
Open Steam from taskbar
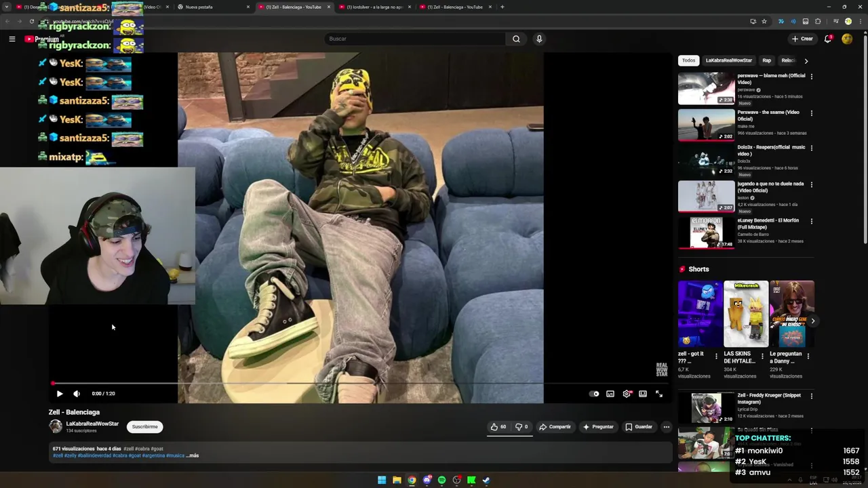(486, 480)
